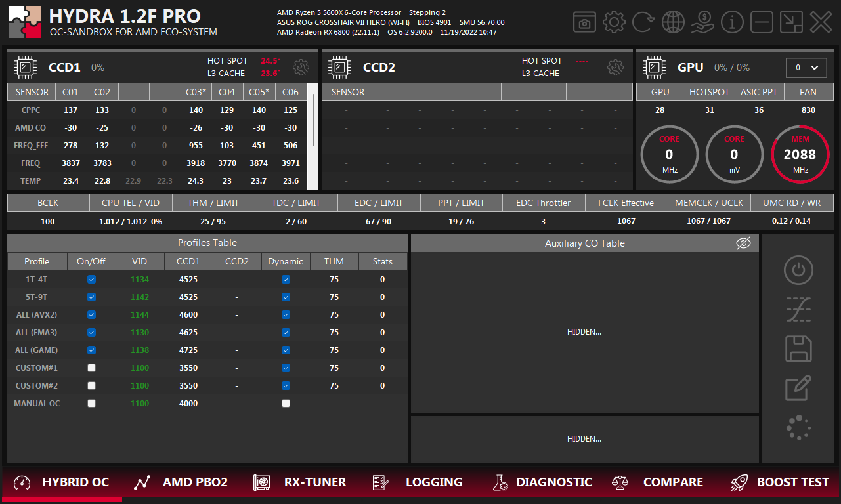Enable the MANUAL OC profile On/Off checkbox
This screenshot has height=504, width=841.
(x=91, y=404)
